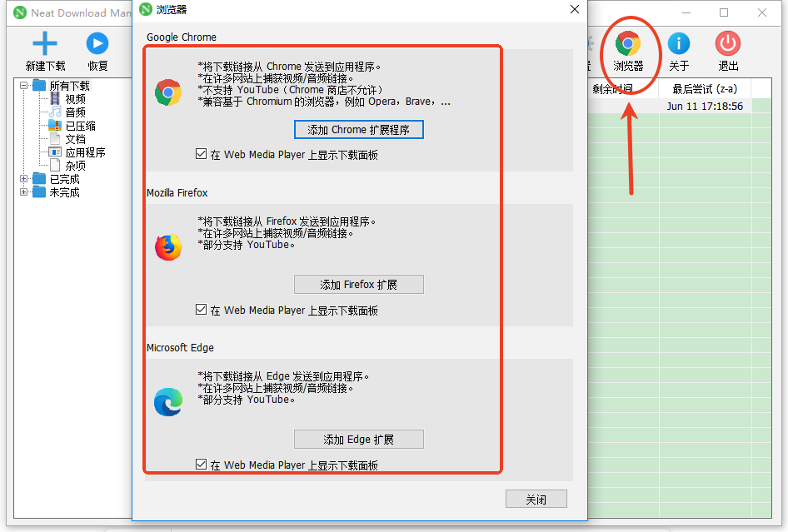This screenshot has width=788, height=532.
Task: Click the 恢复 resume play icon
Action: 97,43
